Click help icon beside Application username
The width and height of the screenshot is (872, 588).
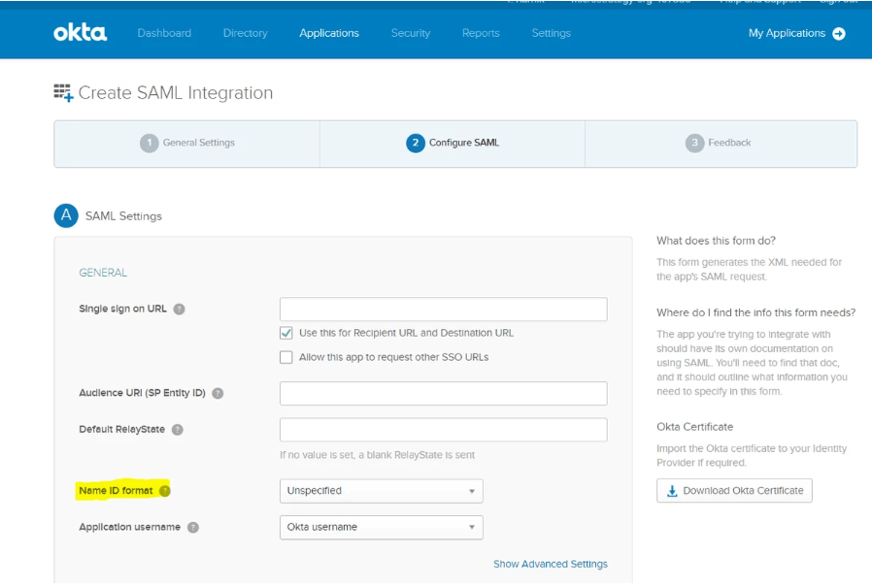click(193, 528)
